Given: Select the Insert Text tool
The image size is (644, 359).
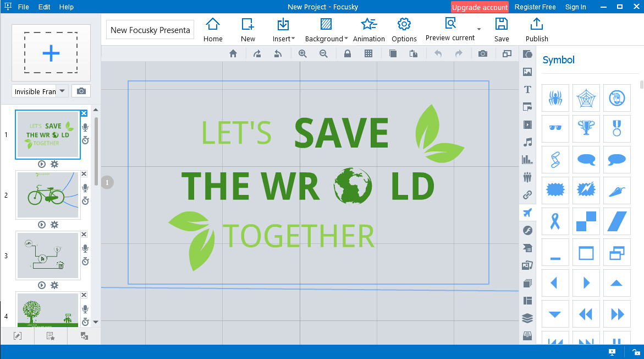Looking at the screenshot, I should [x=527, y=89].
